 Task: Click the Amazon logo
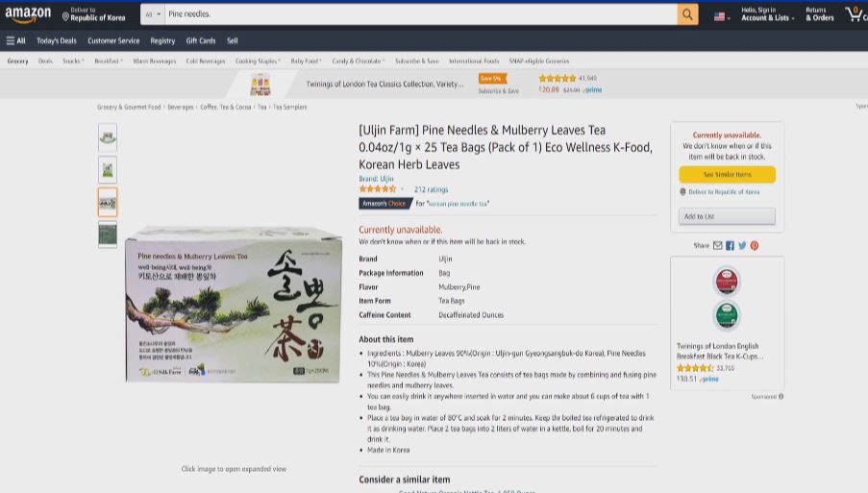point(28,14)
